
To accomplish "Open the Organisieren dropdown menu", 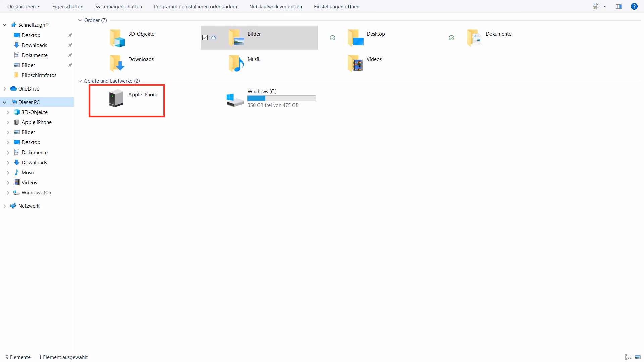I will tap(23, 6).
